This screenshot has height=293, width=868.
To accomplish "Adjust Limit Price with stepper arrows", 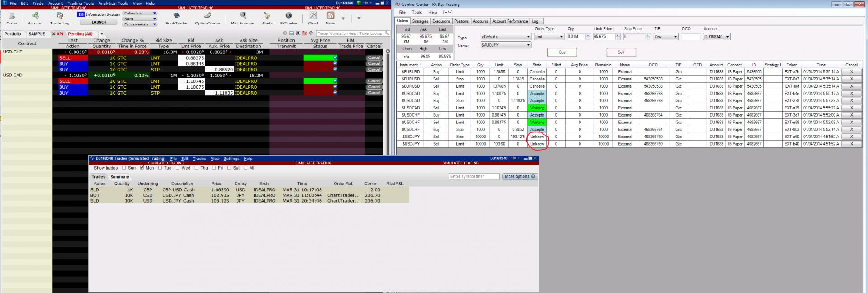I will tap(618, 37).
